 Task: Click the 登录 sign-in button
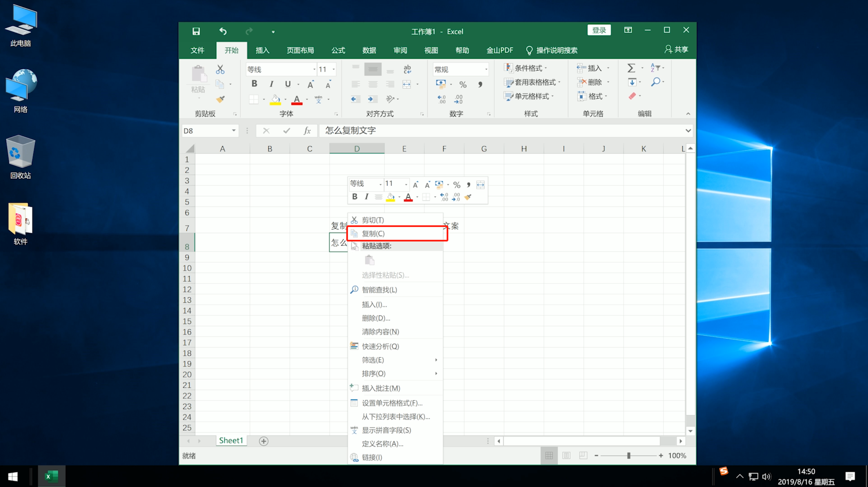point(599,30)
